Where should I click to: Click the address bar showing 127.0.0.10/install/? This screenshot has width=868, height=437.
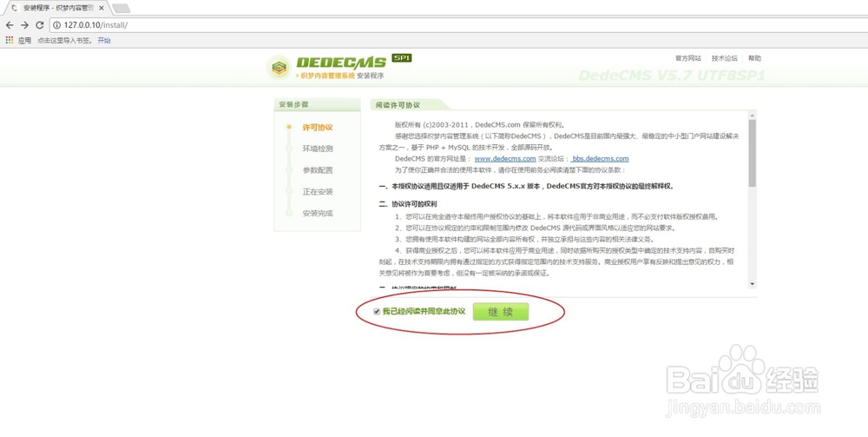click(x=458, y=25)
